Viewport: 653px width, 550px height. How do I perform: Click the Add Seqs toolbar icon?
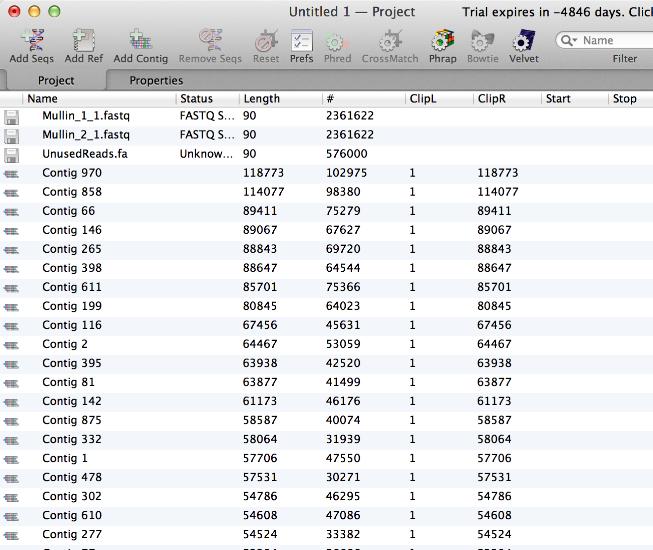point(32,40)
